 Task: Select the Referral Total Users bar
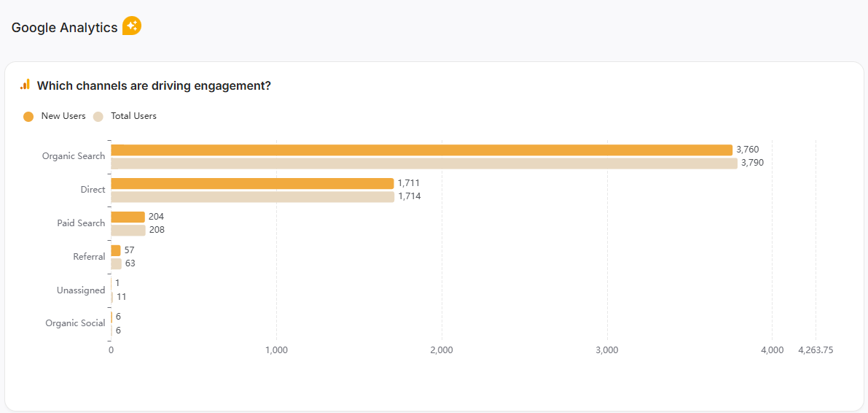pyautogui.click(x=116, y=264)
